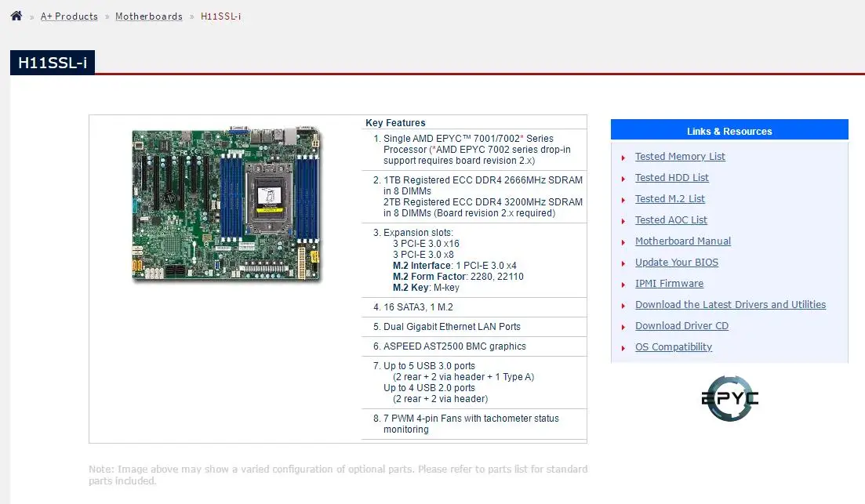Select the 3 PCI-E 3.0 x16 line

[x=426, y=244]
